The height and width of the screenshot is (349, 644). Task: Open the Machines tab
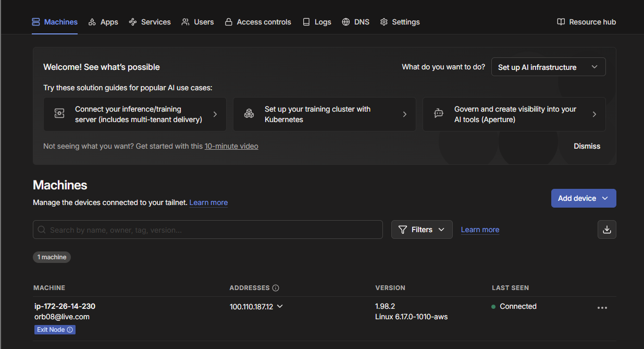click(55, 22)
